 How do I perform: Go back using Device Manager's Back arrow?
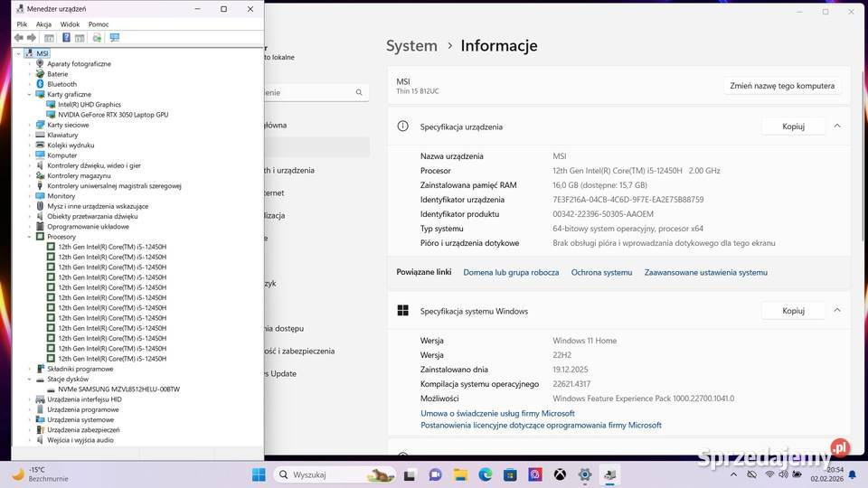click(x=19, y=38)
